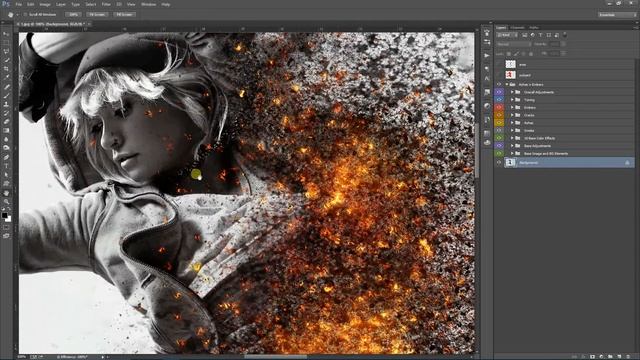Open the layer filter Kind dropdown

(x=507, y=35)
